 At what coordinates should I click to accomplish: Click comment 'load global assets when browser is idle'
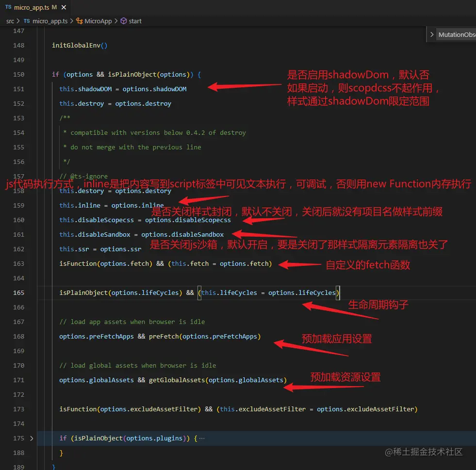[x=137, y=365]
